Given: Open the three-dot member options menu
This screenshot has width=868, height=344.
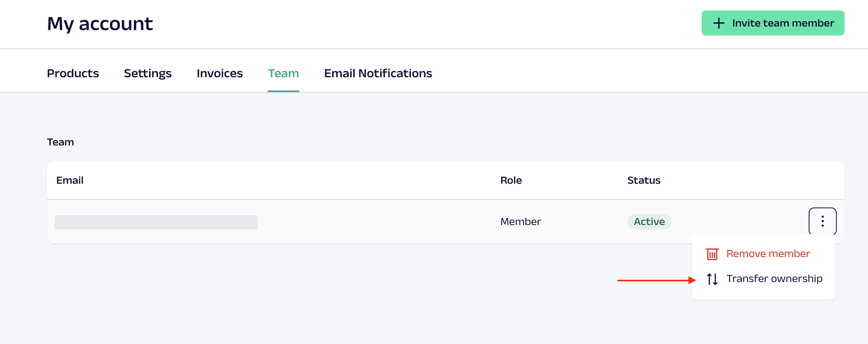Looking at the screenshot, I should point(822,221).
